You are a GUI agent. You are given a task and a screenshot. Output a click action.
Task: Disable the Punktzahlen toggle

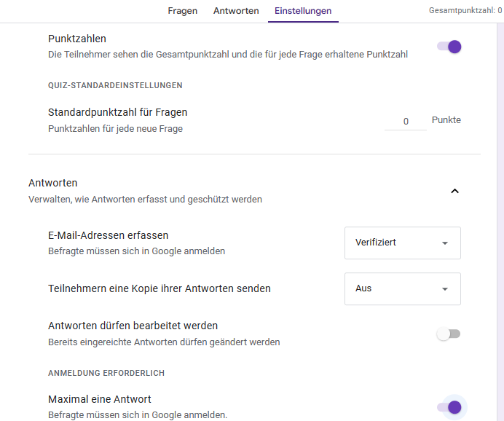tap(449, 47)
